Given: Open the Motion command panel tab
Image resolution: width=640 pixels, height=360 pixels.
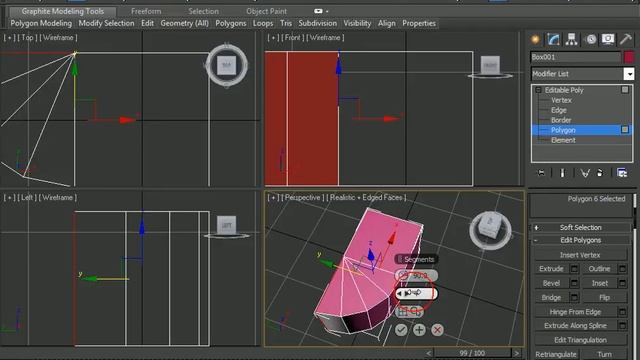Looking at the screenshot, I should [590, 39].
